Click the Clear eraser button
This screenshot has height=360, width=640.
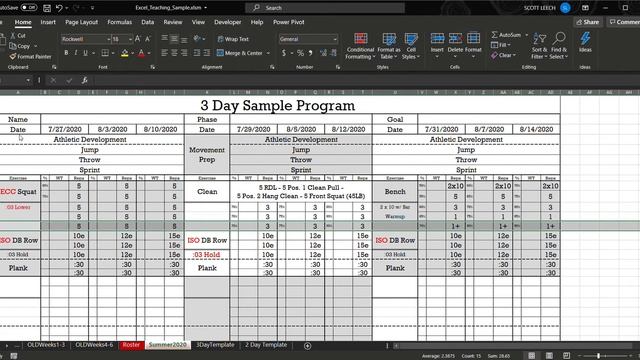(503, 55)
